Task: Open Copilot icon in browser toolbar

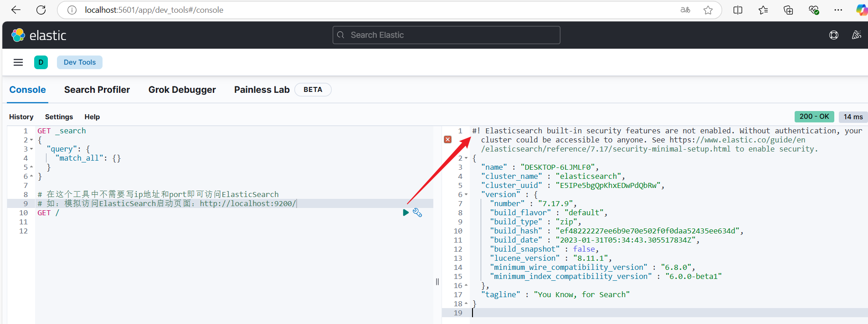Action: tap(862, 10)
